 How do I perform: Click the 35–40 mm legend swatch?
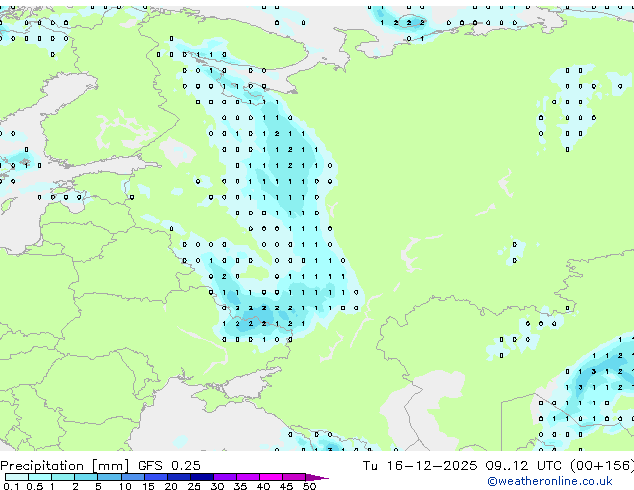tap(247, 477)
